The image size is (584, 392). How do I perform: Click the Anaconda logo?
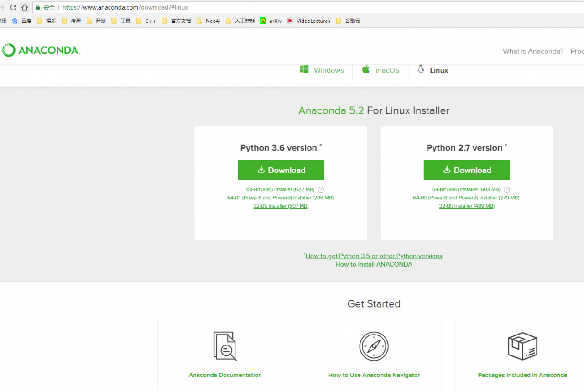(41, 50)
